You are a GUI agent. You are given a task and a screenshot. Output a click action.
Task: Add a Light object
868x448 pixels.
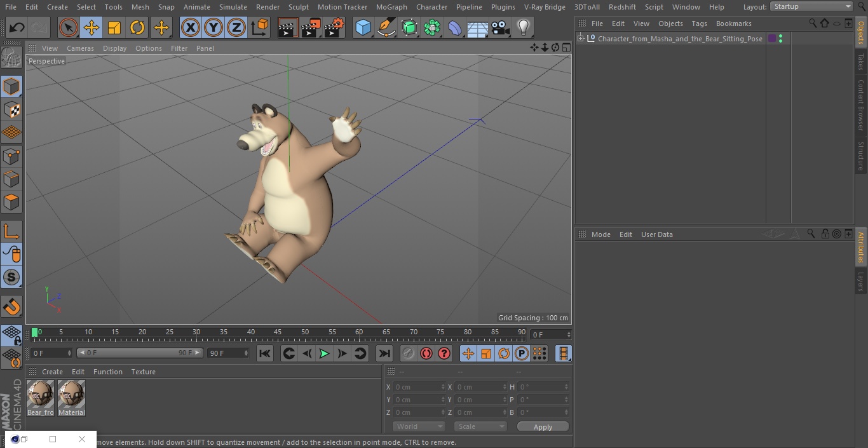[x=523, y=27]
